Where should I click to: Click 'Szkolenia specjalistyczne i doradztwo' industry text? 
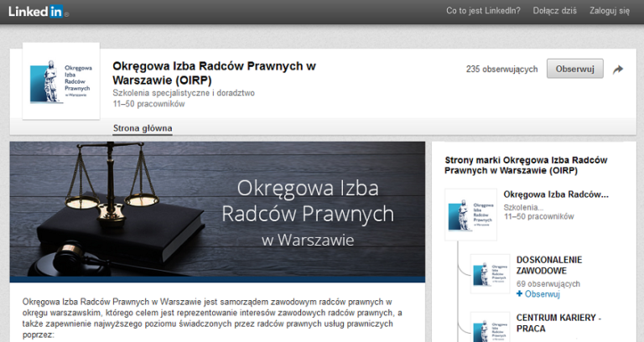[x=184, y=93]
